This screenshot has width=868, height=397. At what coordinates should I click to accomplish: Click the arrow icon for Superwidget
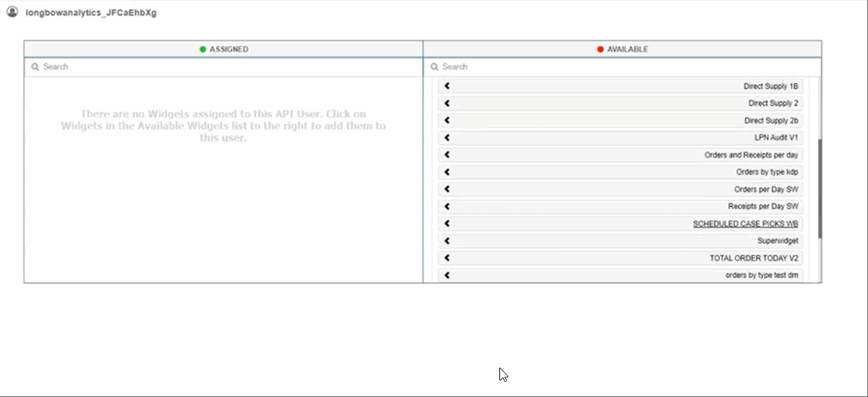click(446, 241)
